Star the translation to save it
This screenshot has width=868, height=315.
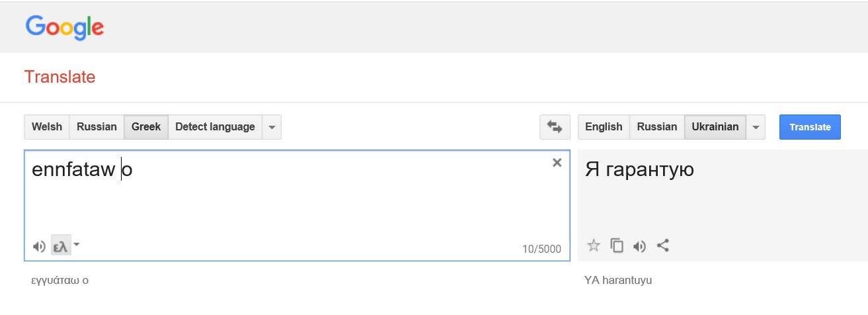click(x=594, y=246)
